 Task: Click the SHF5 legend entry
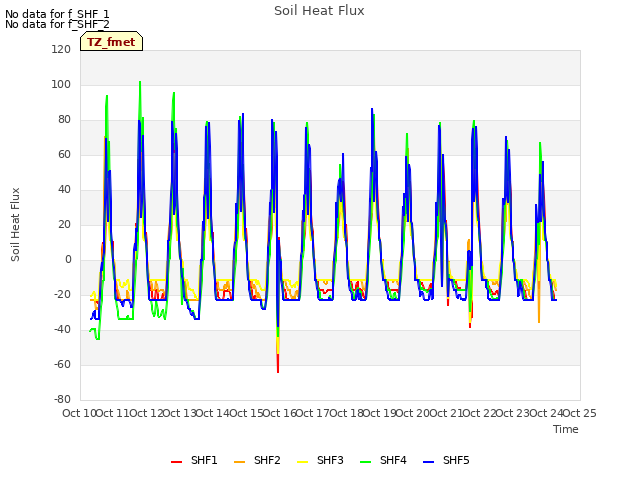click(446, 460)
